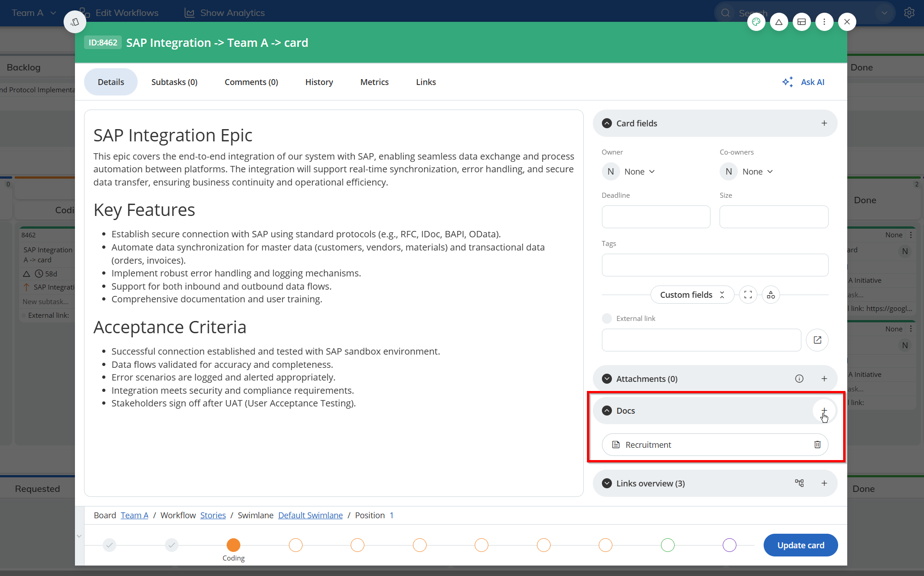Image resolution: width=924 pixels, height=576 pixels.
Task: Select the Coding workflow step circle
Action: [x=233, y=545]
